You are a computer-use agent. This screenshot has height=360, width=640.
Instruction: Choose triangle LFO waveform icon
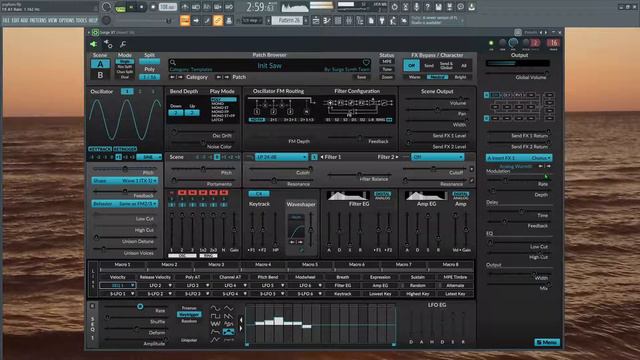click(229, 309)
